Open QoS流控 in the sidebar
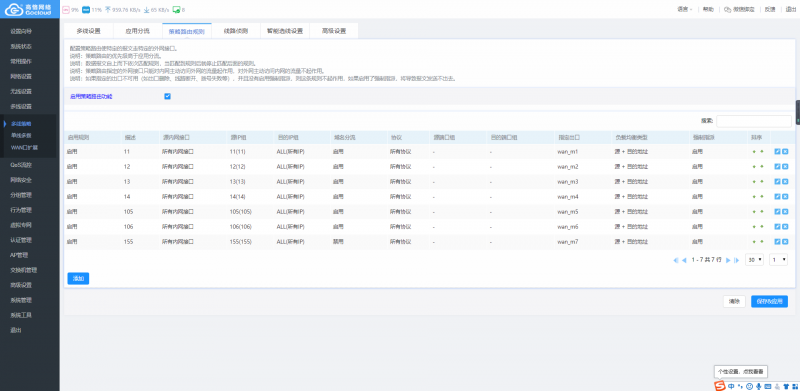The image size is (800, 391). (21, 165)
